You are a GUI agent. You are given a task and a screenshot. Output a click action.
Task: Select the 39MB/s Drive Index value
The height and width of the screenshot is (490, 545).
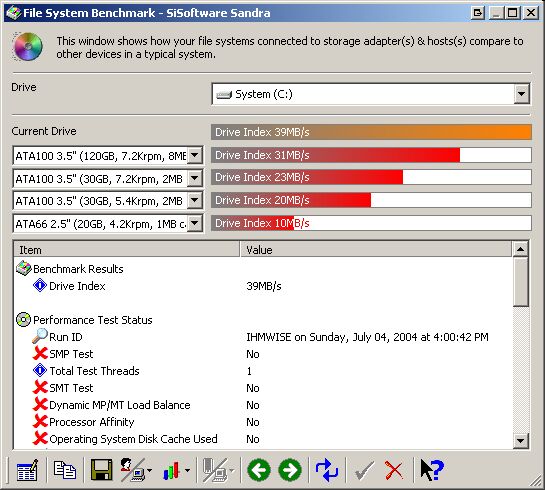click(264, 286)
